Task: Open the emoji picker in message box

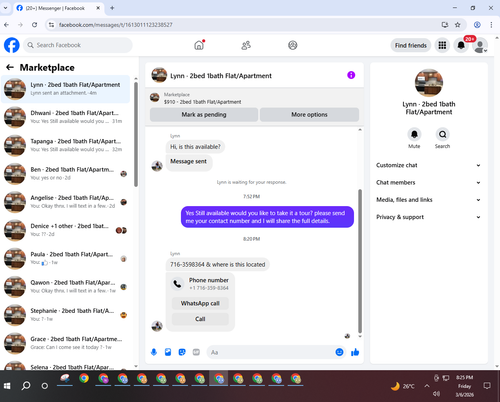Action: [x=339, y=352]
